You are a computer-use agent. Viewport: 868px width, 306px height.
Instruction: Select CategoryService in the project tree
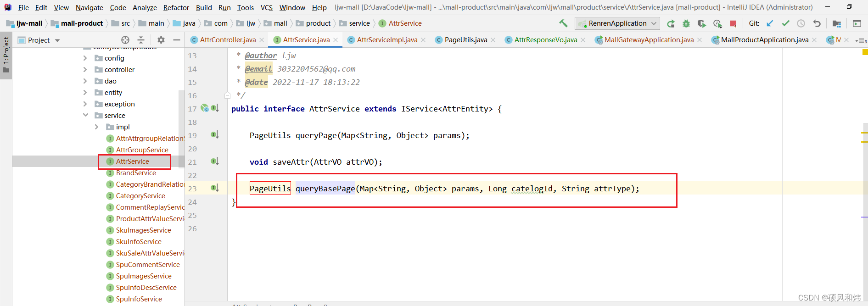pos(140,196)
